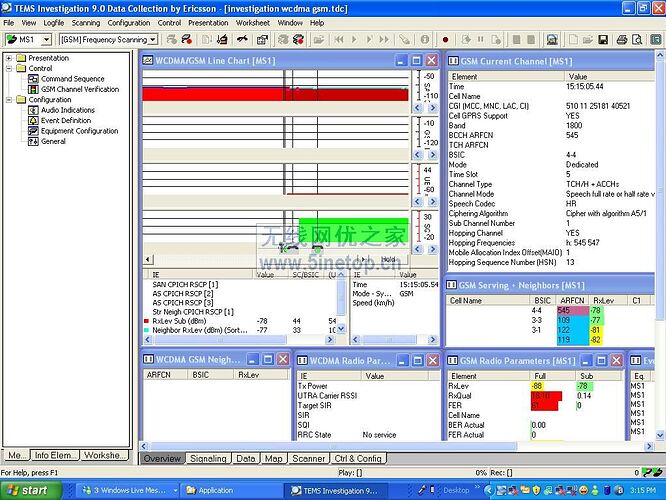Open the GSM Frequency Scanning dropdown
Screen dimensions: 666x500
[x=152, y=39]
